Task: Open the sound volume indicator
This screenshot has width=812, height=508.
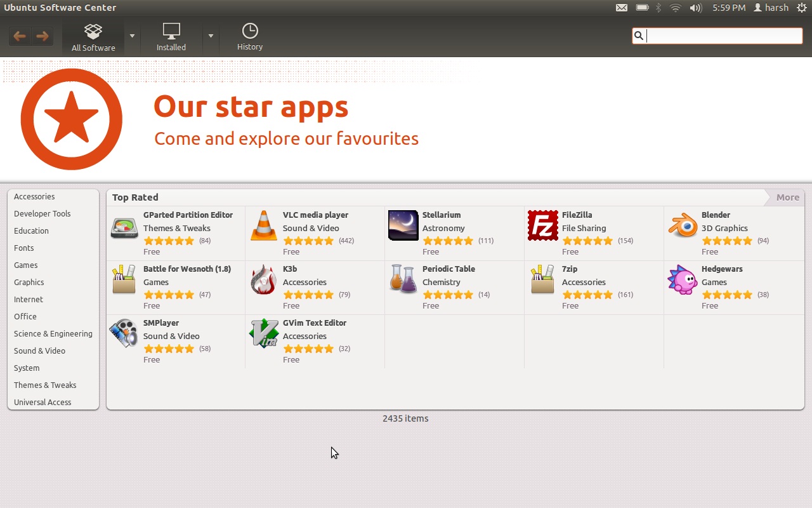Action: pyautogui.click(x=696, y=8)
